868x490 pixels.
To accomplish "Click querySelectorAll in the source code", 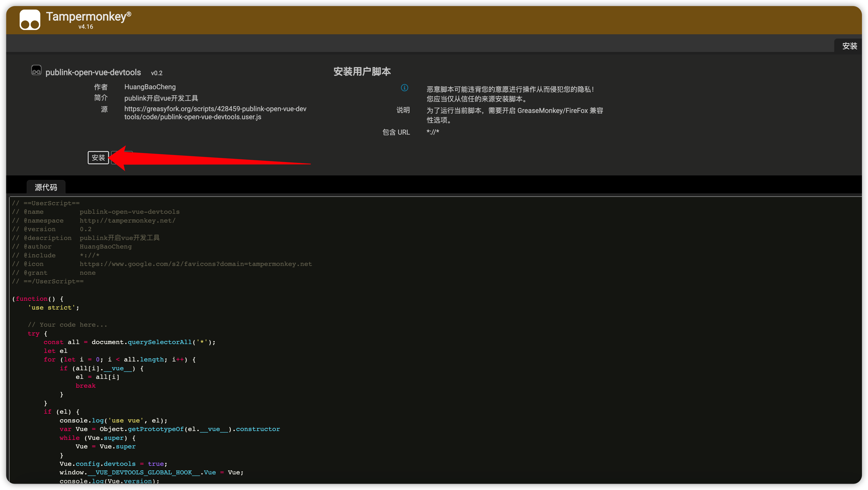I will [159, 342].
